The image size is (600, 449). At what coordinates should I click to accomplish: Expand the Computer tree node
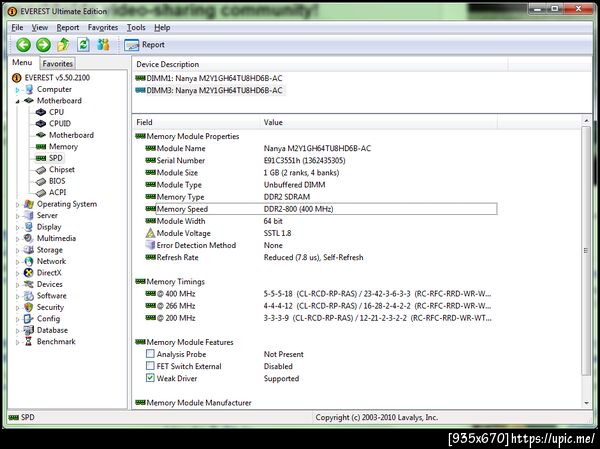coord(17,90)
